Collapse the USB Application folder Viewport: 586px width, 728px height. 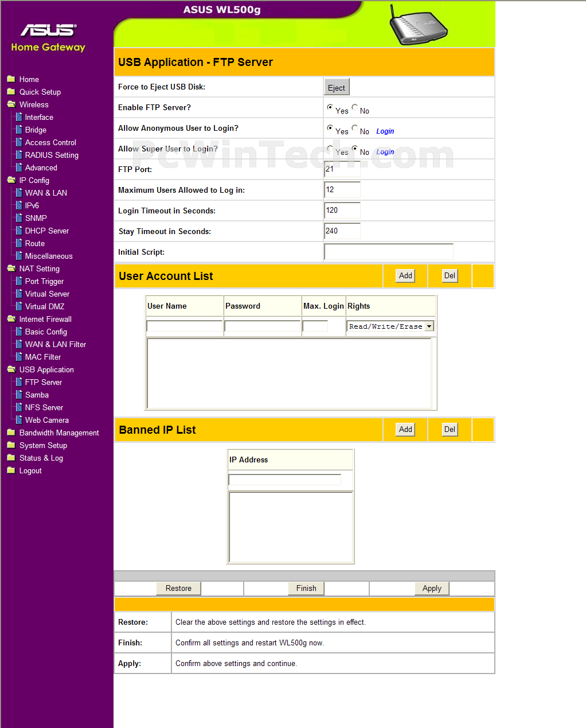pyautogui.click(x=11, y=369)
